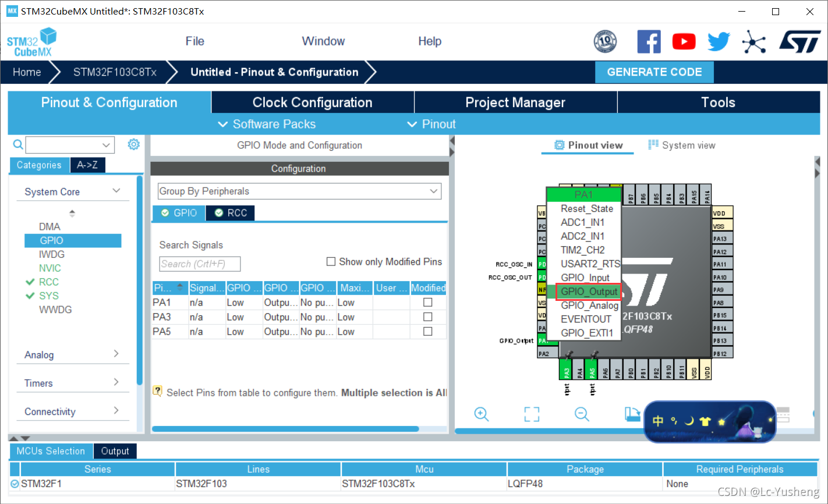Viewport: 828px width, 504px height.
Task: Tick the Modified checkbox for PA1 row
Action: tap(428, 303)
